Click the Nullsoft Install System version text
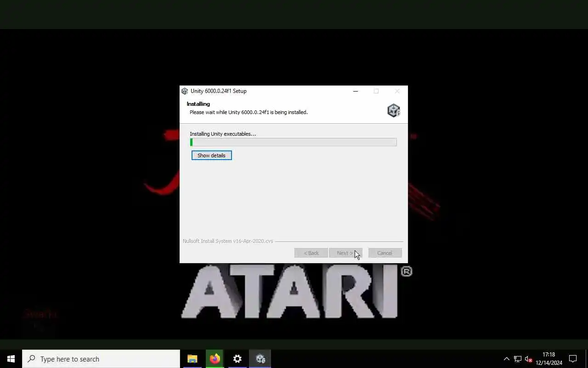588x368 pixels. pyautogui.click(x=228, y=241)
